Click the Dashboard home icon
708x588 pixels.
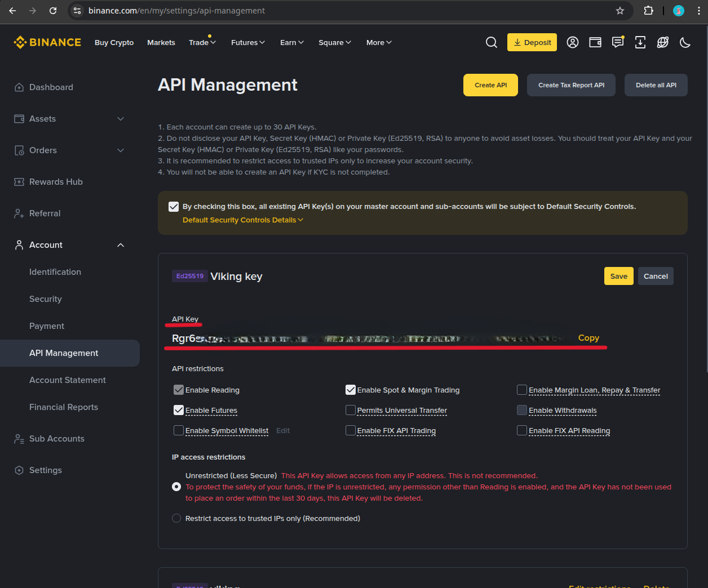click(19, 87)
